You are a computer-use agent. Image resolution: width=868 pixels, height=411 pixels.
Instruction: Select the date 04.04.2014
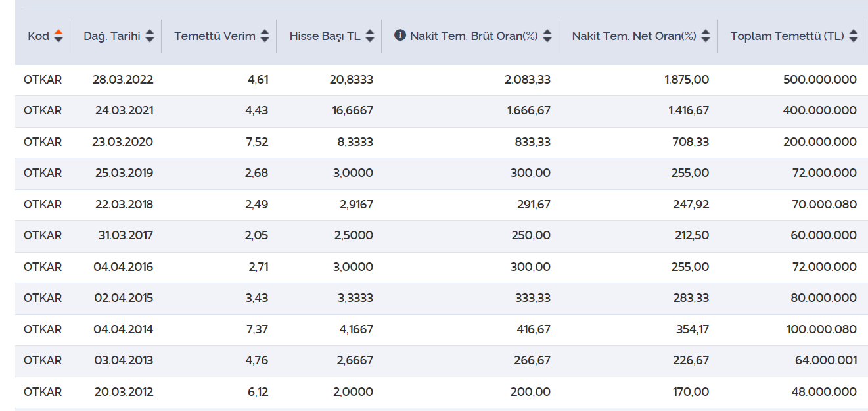(x=124, y=329)
